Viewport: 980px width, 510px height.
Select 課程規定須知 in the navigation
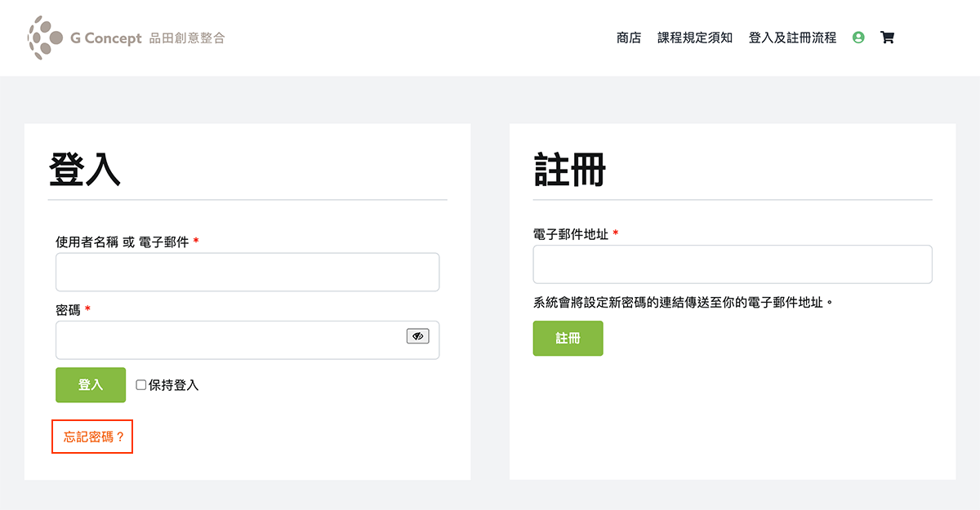point(695,38)
